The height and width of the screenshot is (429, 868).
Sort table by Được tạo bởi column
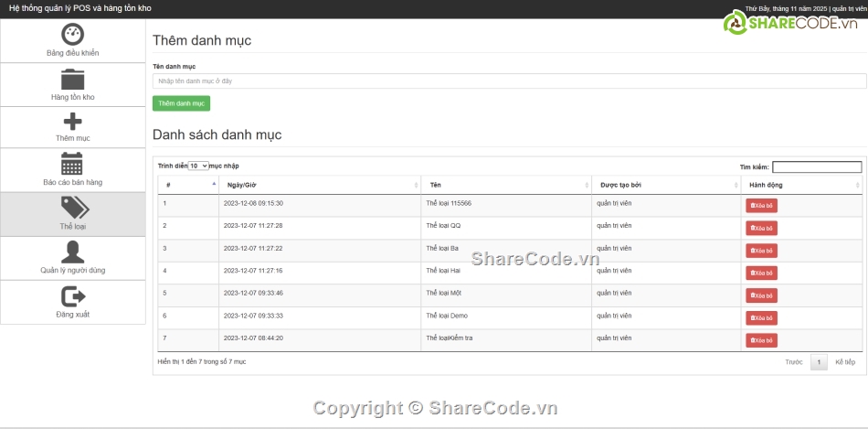pyautogui.click(x=666, y=185)
